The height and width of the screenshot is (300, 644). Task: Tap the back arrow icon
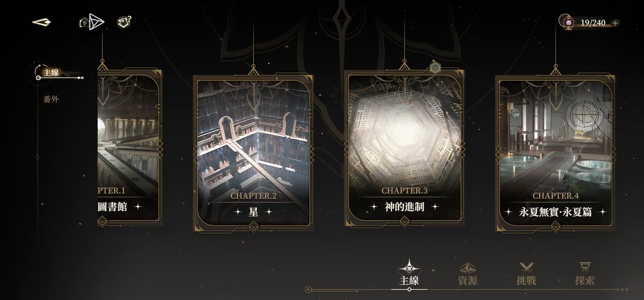coord(42,22)
